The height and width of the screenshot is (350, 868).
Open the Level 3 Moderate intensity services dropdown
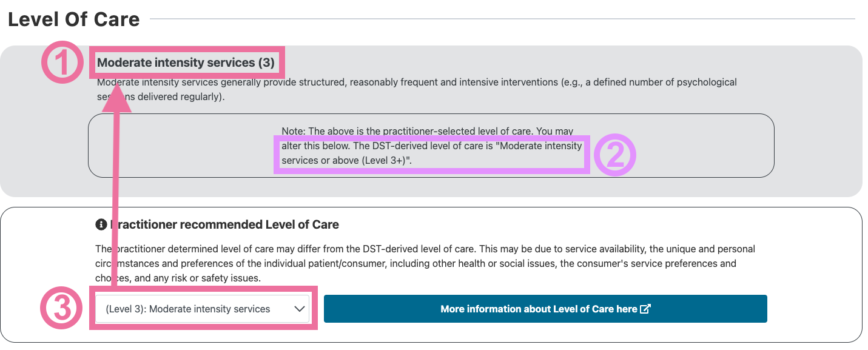(x=203, y=309)
